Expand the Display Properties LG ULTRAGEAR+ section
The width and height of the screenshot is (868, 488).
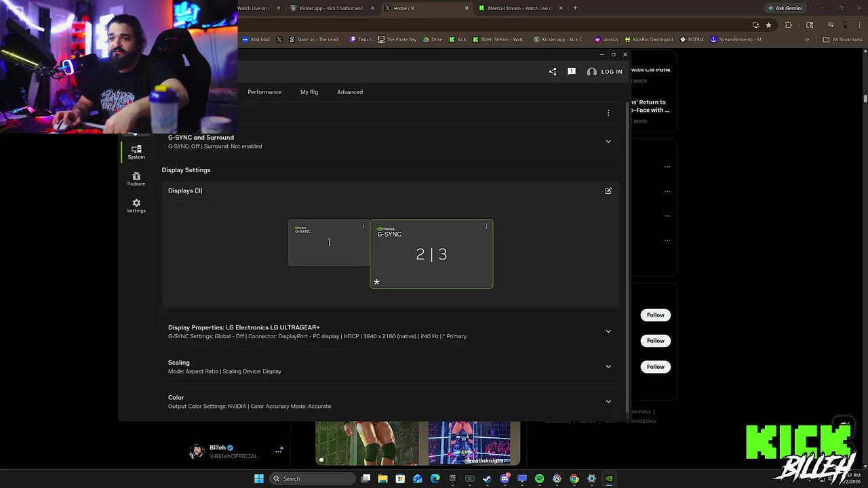tap(608, 331)
